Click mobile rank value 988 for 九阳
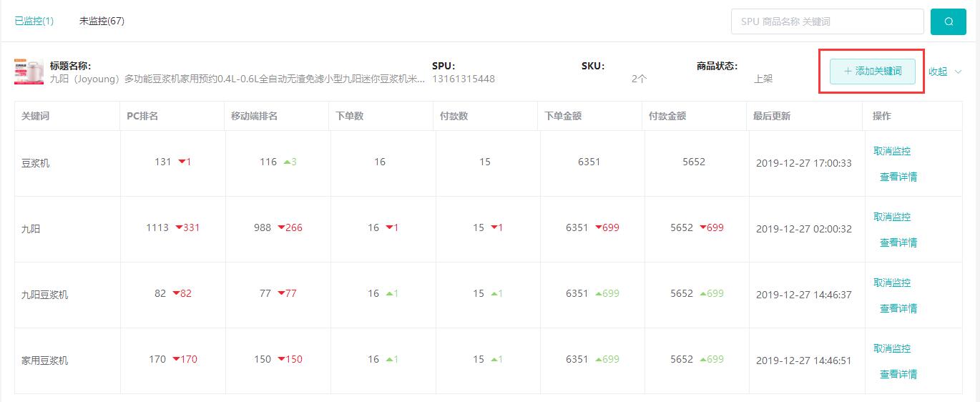 (x=263, y=227)
